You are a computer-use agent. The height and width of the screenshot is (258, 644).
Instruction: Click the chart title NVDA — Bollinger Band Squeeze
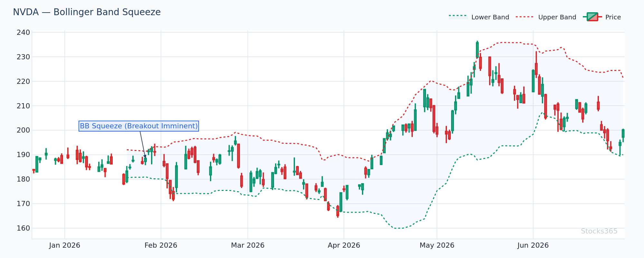click(87, 12)
